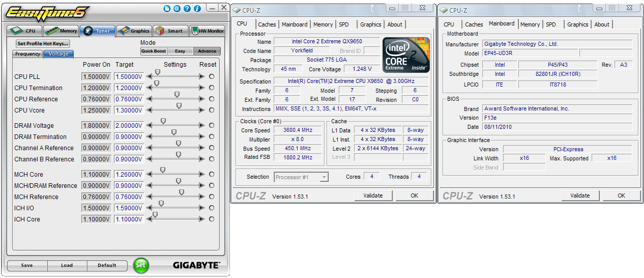Click the info 'i' icon in EasyTune6

click(x=197, y=9)
